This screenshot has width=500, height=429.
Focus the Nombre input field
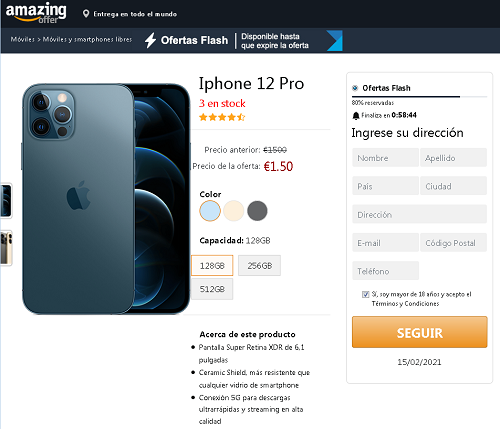pyautogui.click(x=385, y=158)
